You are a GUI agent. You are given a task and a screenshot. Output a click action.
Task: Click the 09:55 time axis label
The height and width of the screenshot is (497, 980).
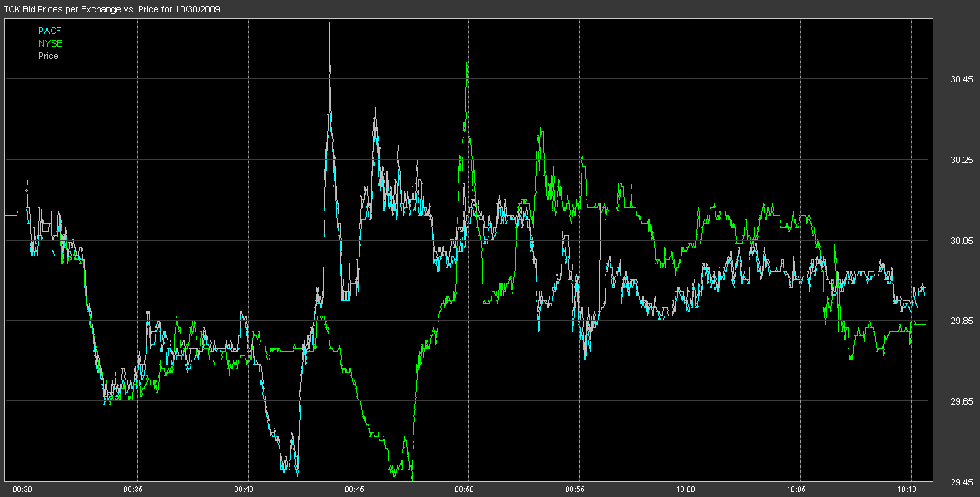(x=576, y=490)
